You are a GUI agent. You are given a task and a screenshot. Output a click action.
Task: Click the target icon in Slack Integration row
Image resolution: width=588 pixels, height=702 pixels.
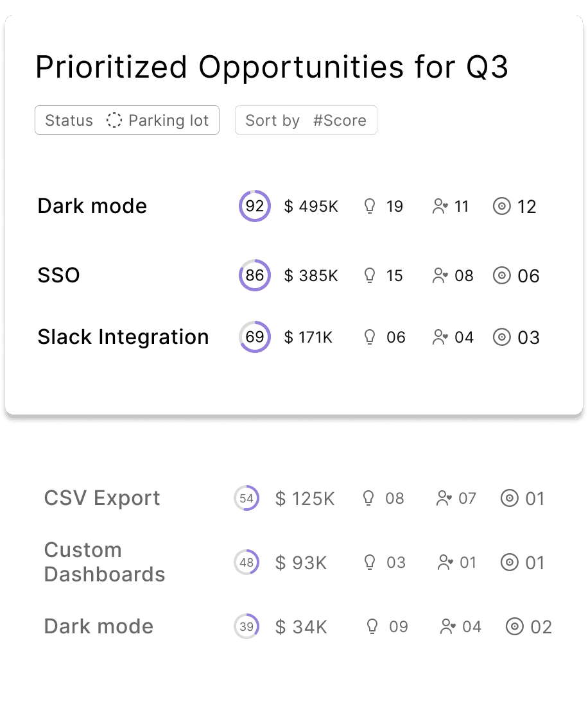[501, 337]
